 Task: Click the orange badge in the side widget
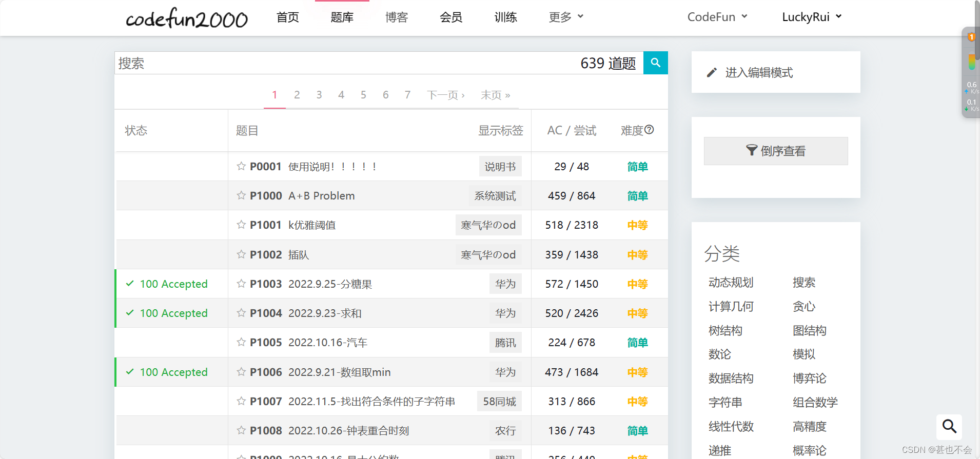971,37
